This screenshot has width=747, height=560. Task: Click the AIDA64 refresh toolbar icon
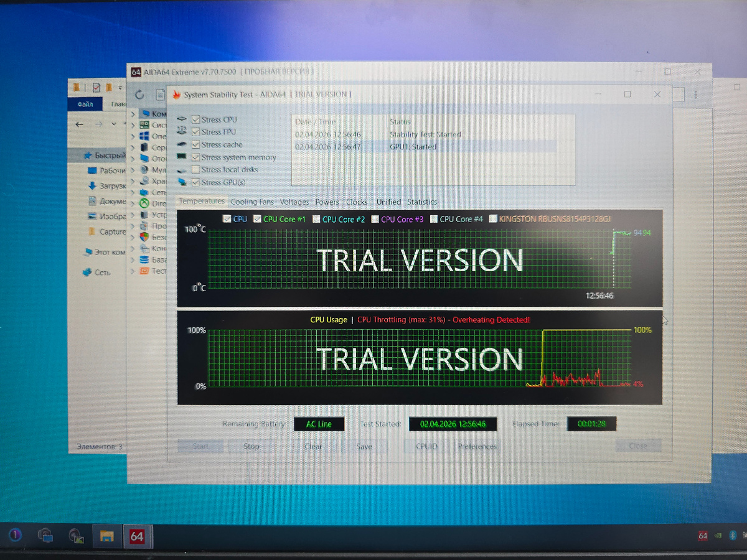139,95
